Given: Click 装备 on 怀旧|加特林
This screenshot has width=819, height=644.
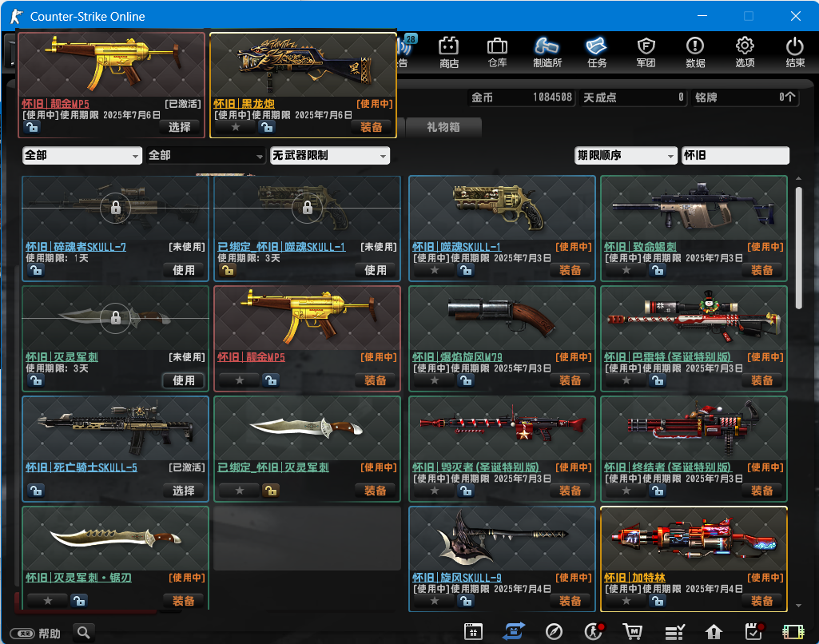Looking at the screenshot, I should tap(761, 601).
